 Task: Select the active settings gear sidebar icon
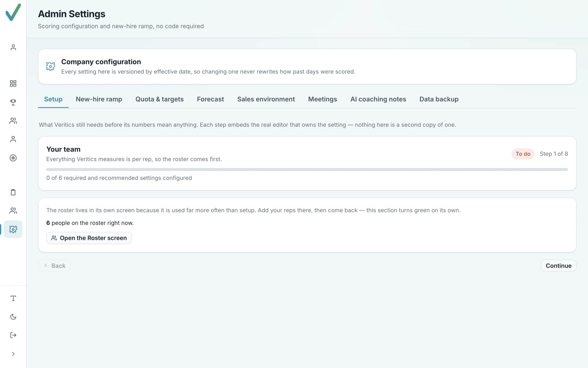[13, 229]
